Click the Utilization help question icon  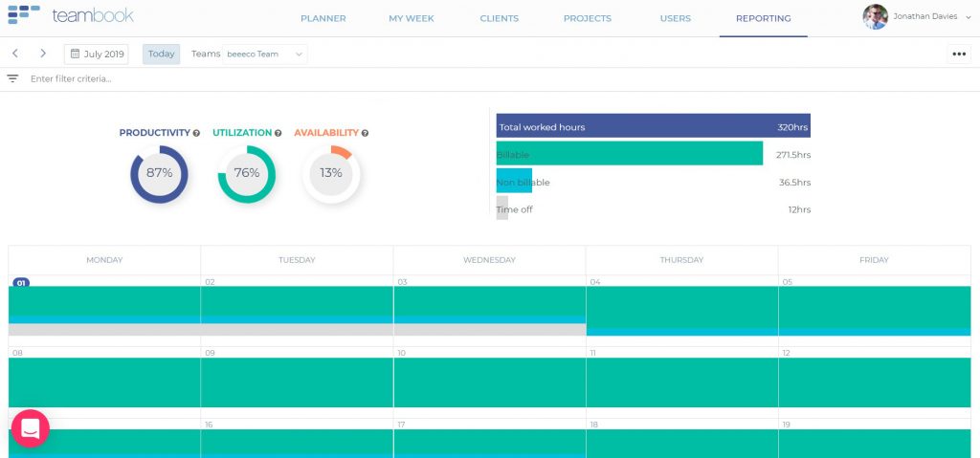[x=278, y=133]
